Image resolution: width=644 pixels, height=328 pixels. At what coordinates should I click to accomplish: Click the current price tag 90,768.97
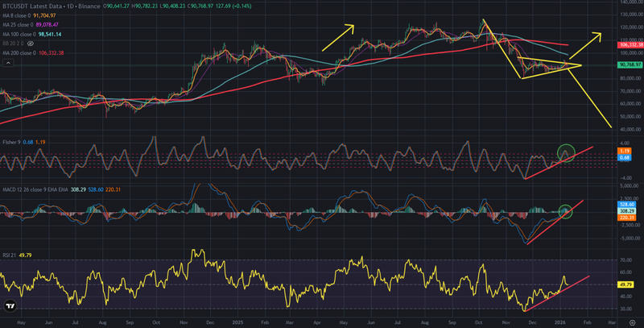(630, 64)
